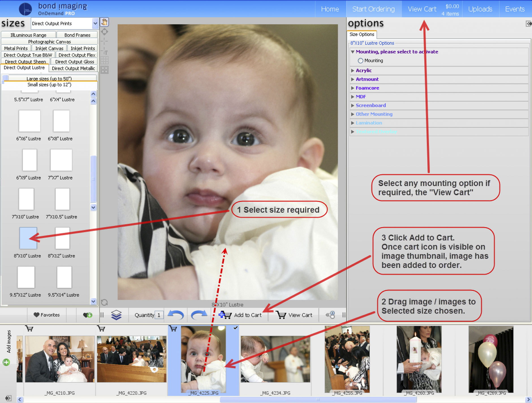Click the Favorites button
This screenshot has width=532, height=403.
click(x=47, y=315)
